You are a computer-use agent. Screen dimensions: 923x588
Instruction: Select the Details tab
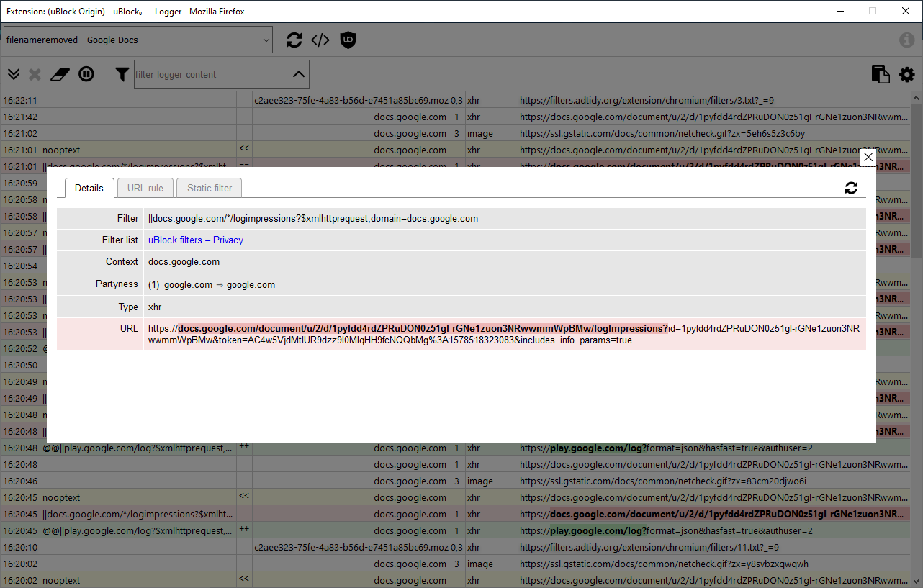coord(89,188)
